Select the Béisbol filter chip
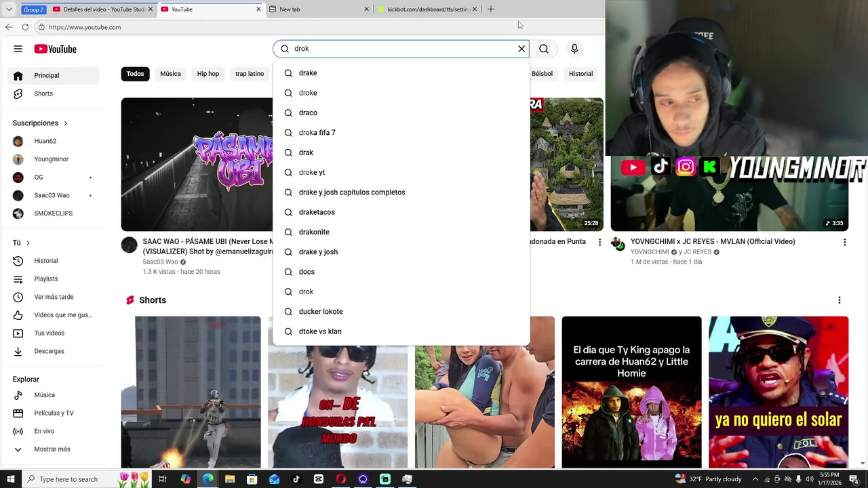This screenshot has height=488, width=868. [542, 74]
